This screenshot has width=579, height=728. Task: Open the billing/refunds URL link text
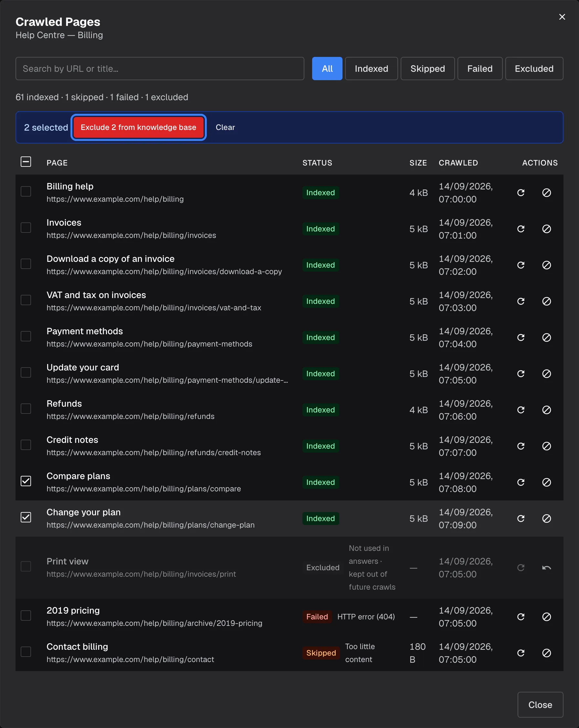tap(130, 416)
